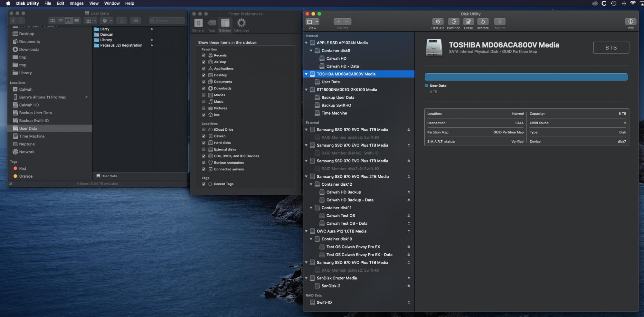The image size is (644, 317).
Task: Open Time Machine menu bar icon
Action: [614, 3]
